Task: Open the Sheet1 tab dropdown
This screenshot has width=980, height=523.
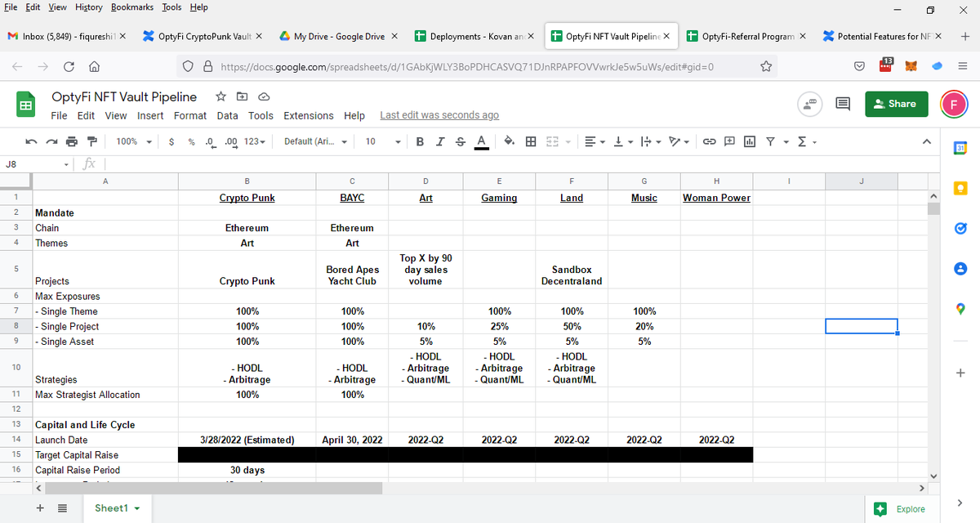Action: click(137, 508)
